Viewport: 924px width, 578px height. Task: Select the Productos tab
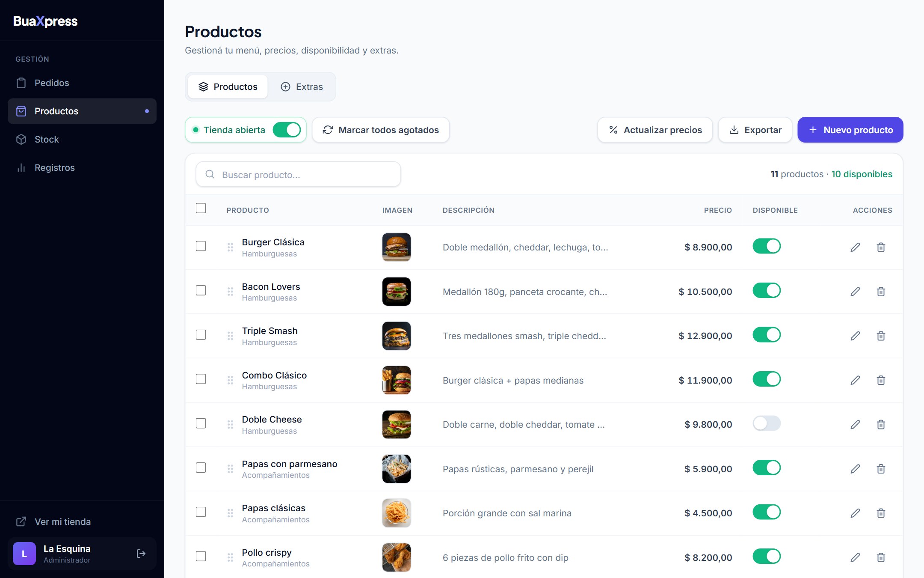tap(228, 87)
